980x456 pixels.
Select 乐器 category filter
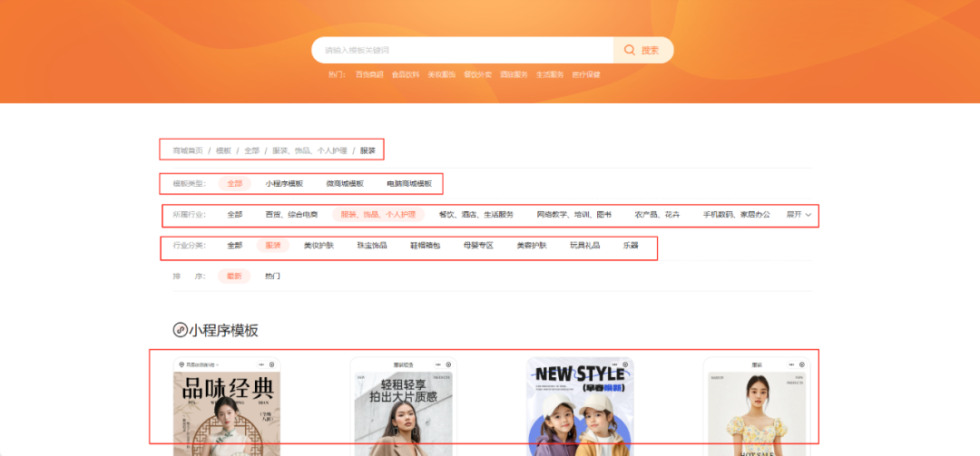(631, 246)
